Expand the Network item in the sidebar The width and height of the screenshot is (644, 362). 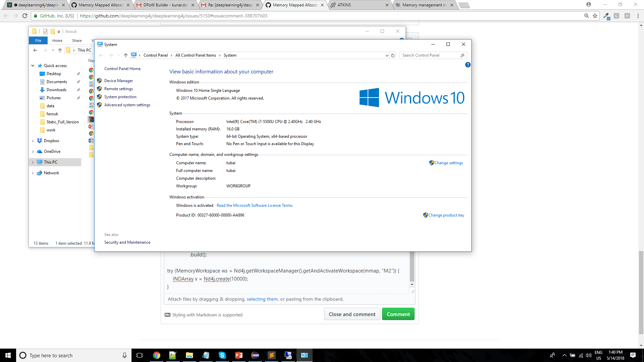tap(33, 173)
